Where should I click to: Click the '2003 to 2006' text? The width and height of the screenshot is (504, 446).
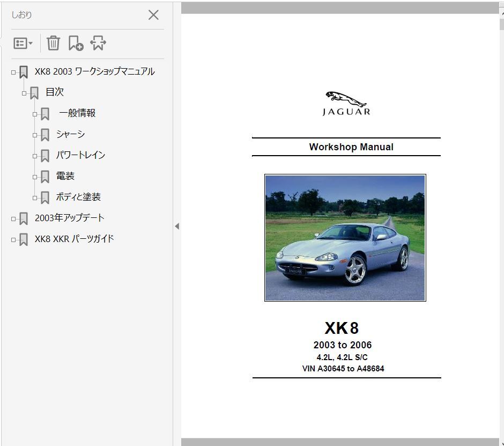(x=343, y=345)
